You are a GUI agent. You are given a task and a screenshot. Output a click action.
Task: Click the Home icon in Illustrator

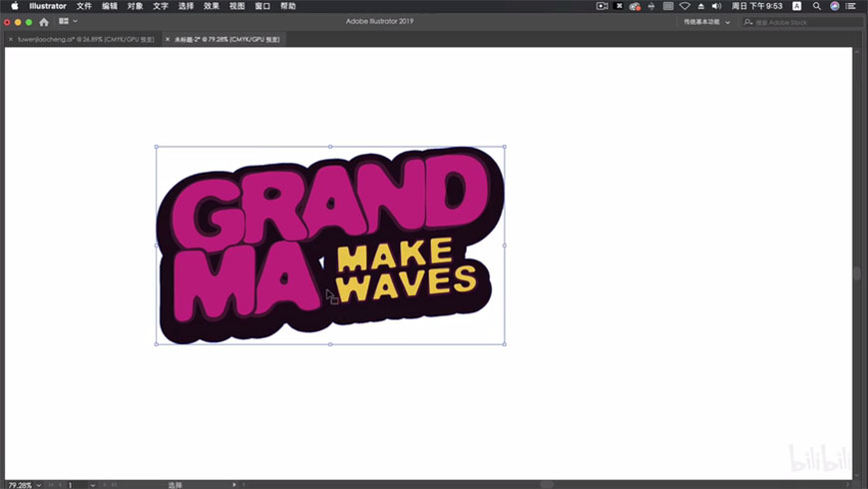pos(44,22)
